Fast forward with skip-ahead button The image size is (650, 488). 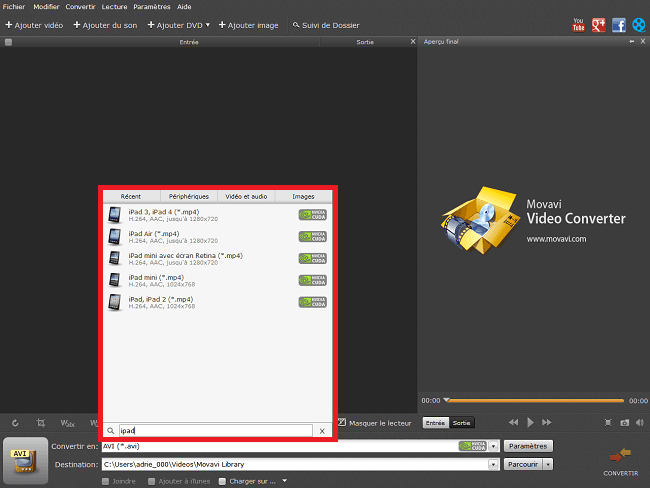(x=547, y=422)
